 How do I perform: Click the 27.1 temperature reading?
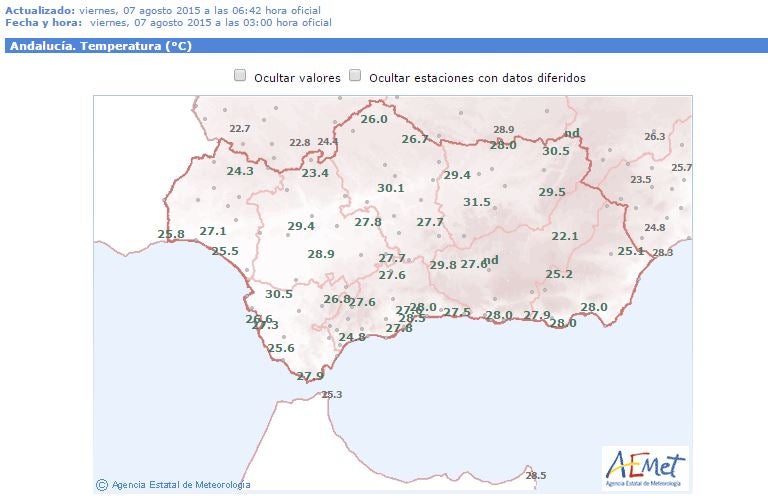(213, 231)
